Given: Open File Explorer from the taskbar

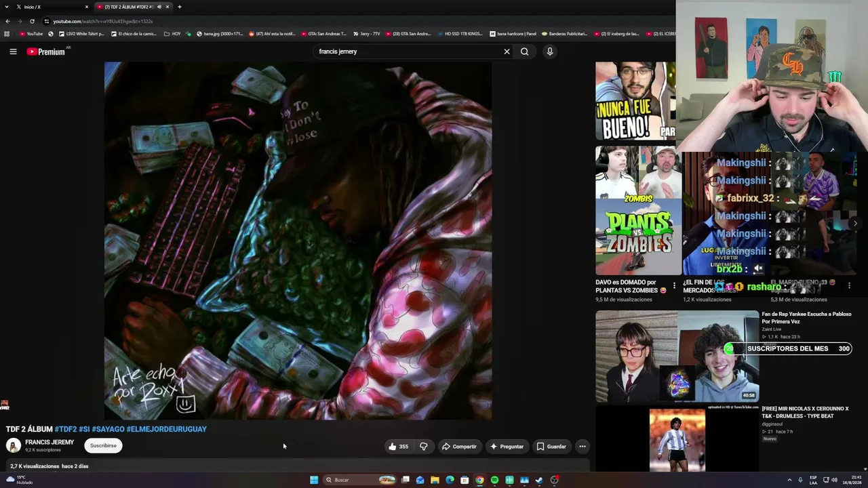Looking at the screenshot, I should (435, 480).
